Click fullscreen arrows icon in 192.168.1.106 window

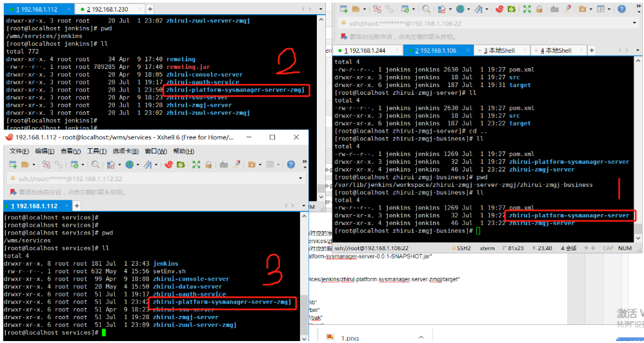pos(527,8)
